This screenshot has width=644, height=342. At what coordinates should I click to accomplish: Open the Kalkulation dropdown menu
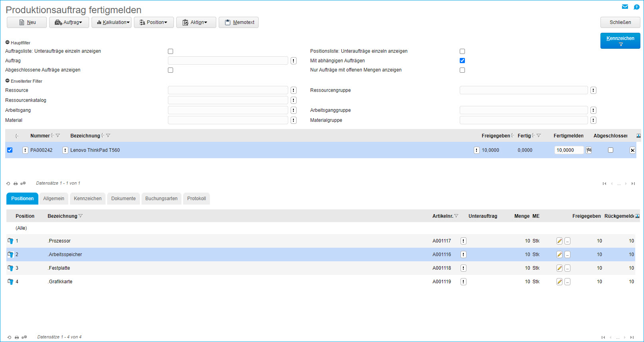[114, 22]
